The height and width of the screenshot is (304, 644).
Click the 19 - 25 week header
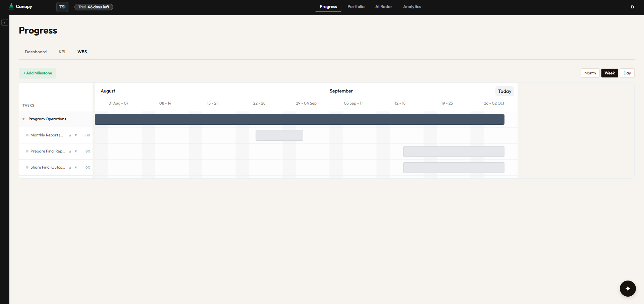coord(447,103)
